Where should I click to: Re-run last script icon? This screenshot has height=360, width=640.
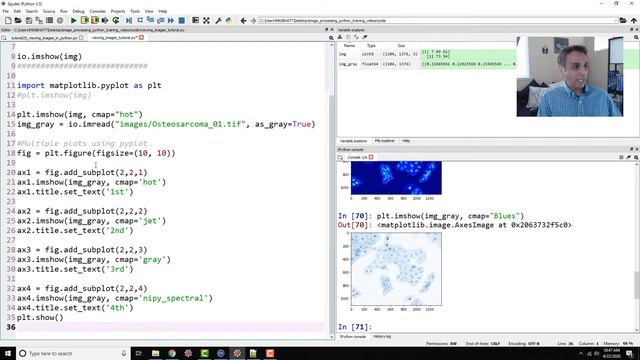click(116, 20)
